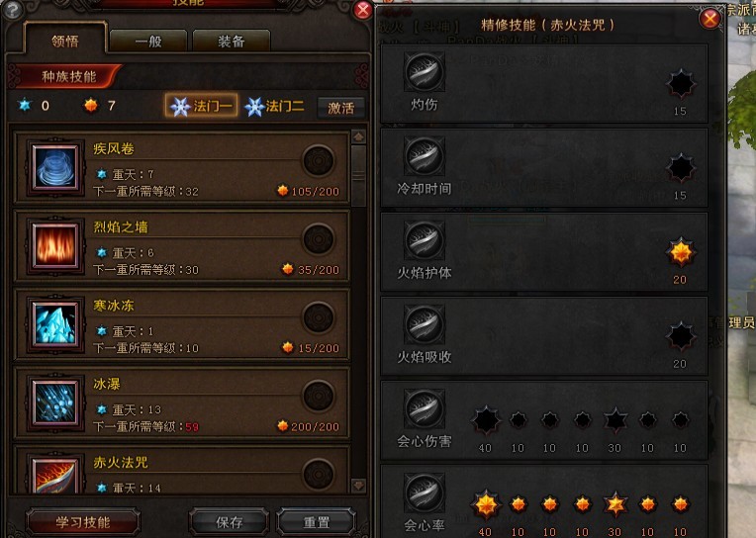Choose the 寒冰冻 ice crystal skill icon
This screenshot has width=756, height=538.
pyautogui.click(x=55, y=324)
